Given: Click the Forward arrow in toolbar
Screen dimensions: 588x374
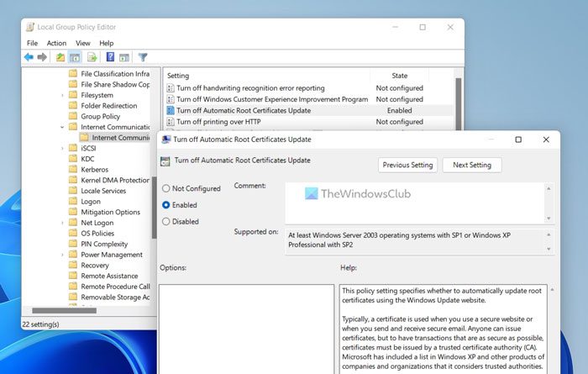Looking at the screenshot, I should [42, 57].
